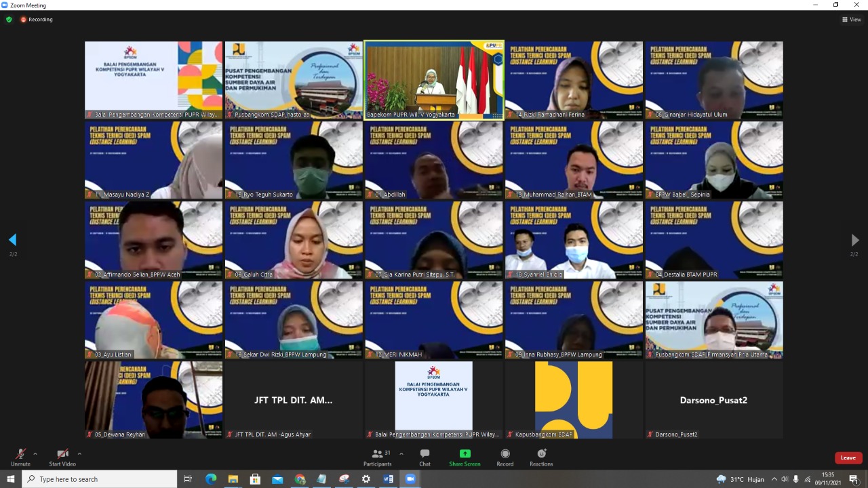This screenshot has height=488, width=868.
Task: Open clock showing 15:35
Action: pos(828,479)
